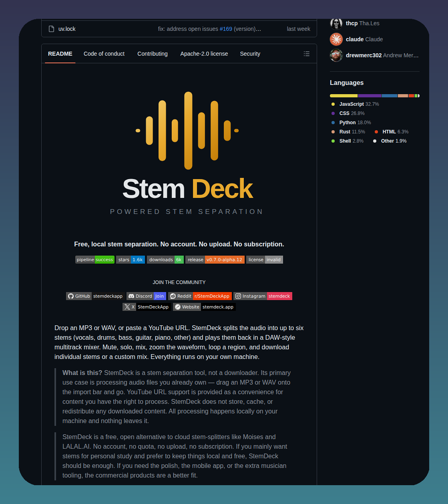The height and width of the screenshot is (504, 448).
Task: Open the README outline list icon
Action: coord(307,54)
